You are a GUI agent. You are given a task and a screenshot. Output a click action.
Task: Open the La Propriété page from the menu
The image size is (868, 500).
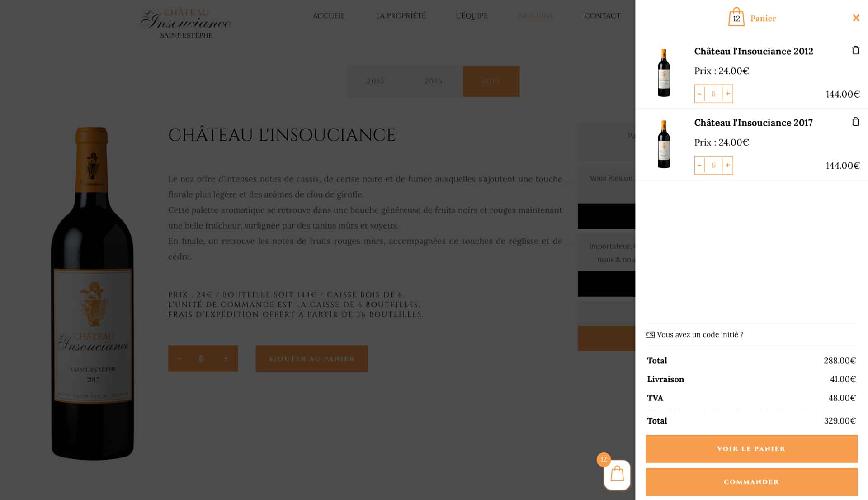400,15
